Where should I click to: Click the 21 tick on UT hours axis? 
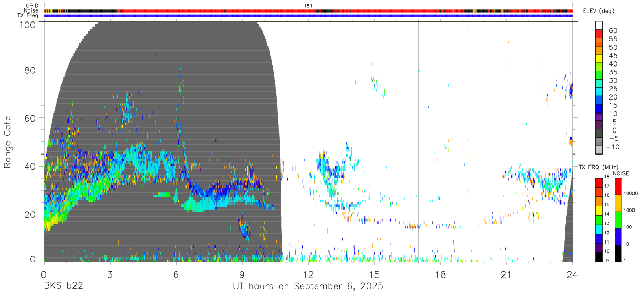pos(506,274)
